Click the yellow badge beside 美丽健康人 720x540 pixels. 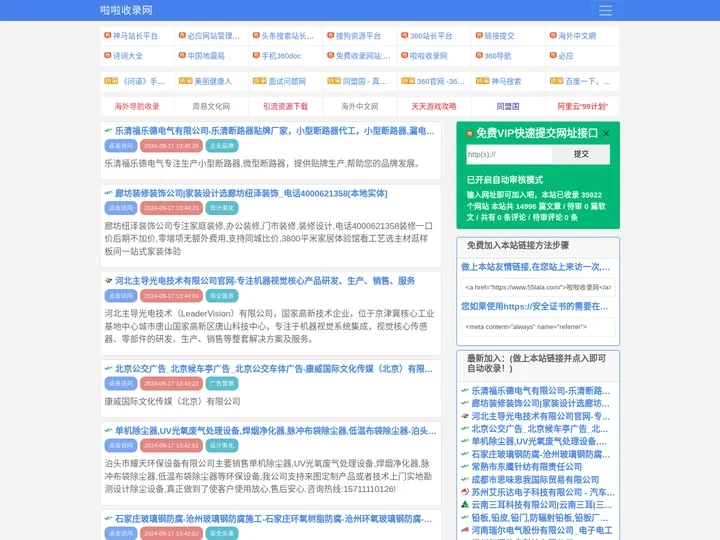(x=186, y=81)
